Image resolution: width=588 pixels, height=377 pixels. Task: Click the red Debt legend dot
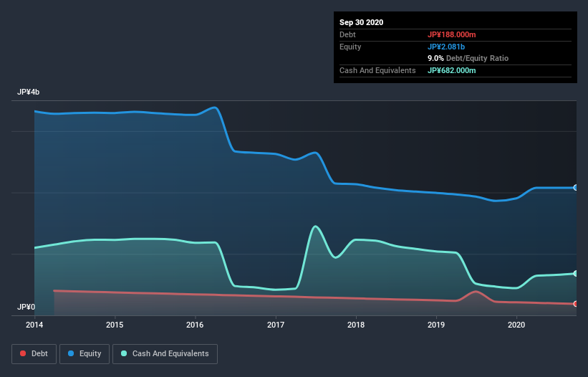(23, 353)
